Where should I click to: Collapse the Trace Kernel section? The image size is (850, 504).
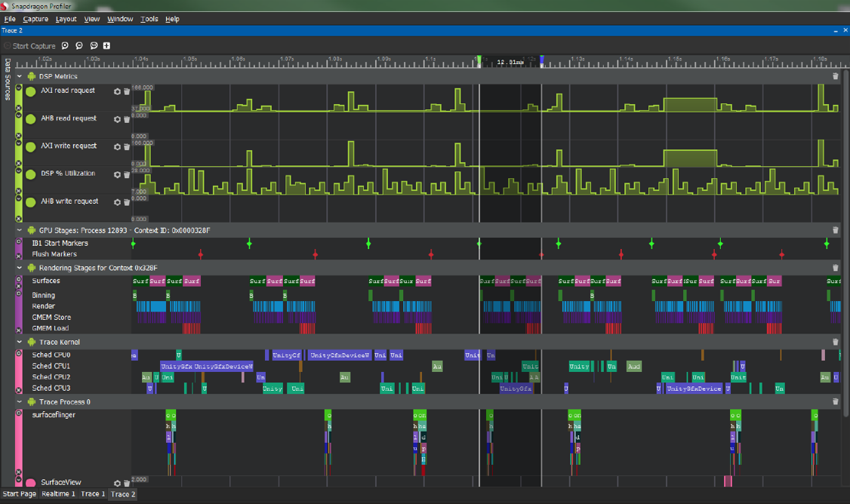tap(20, 342)
